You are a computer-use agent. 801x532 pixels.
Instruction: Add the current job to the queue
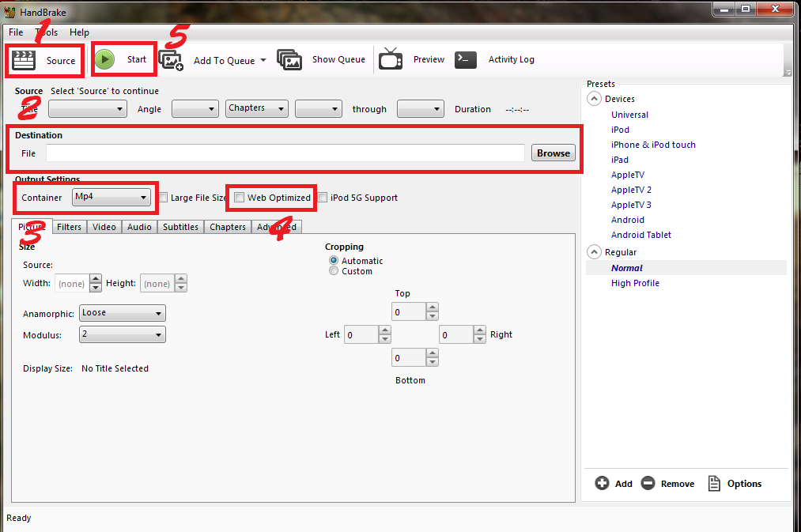tap(172, 59)
